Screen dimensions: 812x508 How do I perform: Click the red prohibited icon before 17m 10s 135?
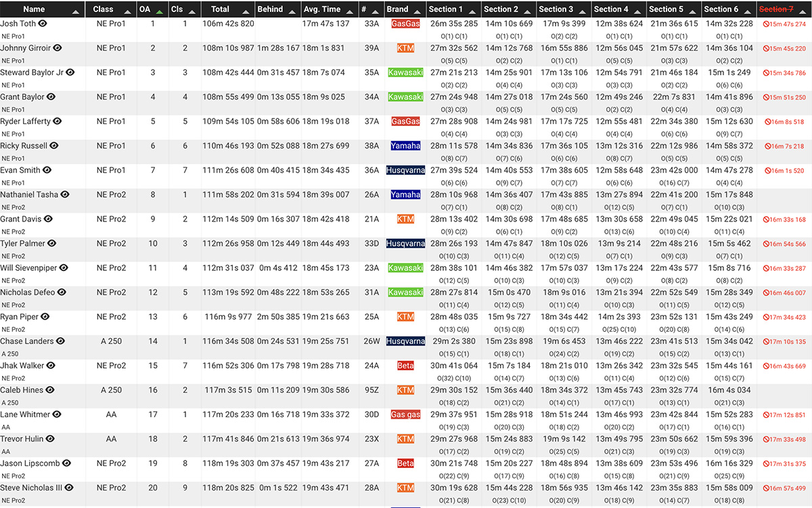pos(767,342)
